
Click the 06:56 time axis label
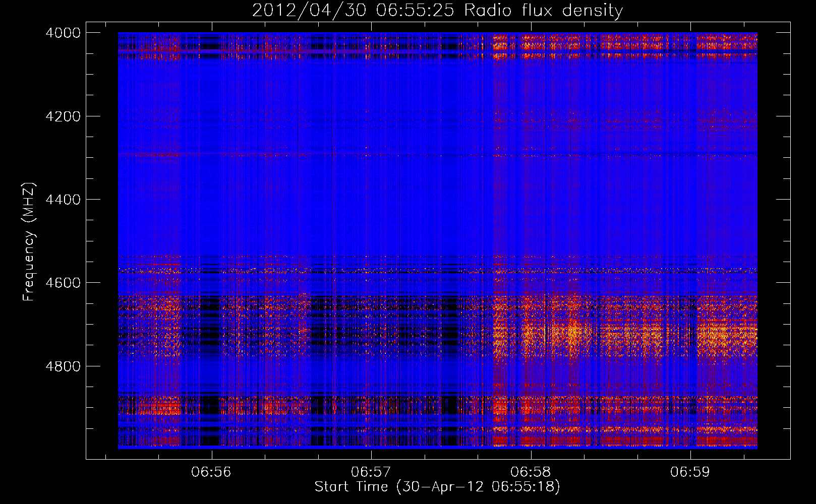coord(211,472)
